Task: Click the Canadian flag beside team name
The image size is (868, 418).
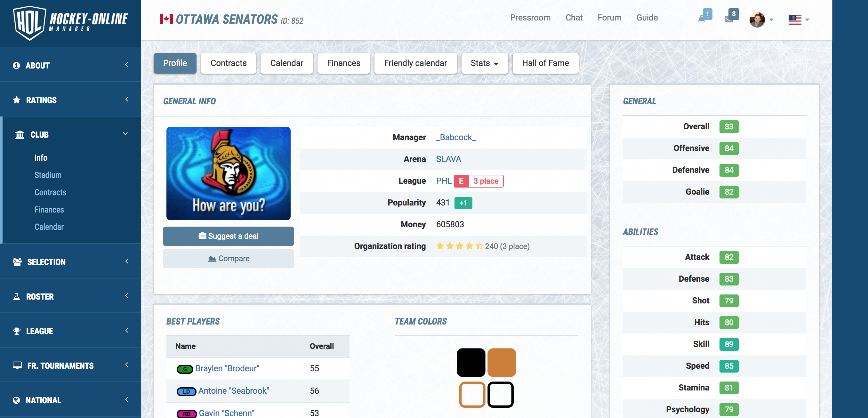Action: pyautogui.click(x=166, y=19)
